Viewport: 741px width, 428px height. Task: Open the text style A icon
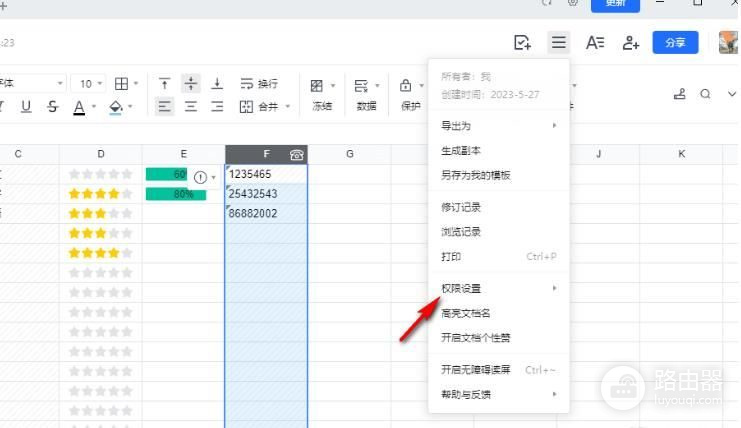595,43
